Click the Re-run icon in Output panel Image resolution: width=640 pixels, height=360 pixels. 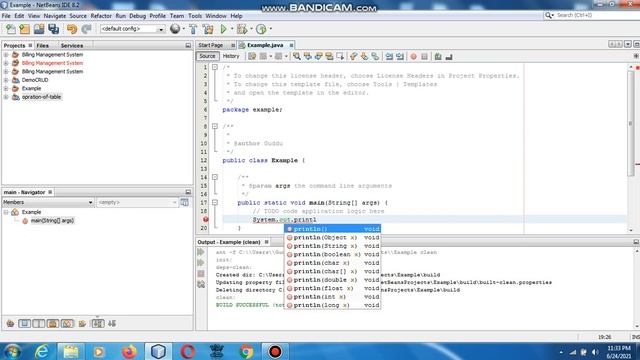201,252
